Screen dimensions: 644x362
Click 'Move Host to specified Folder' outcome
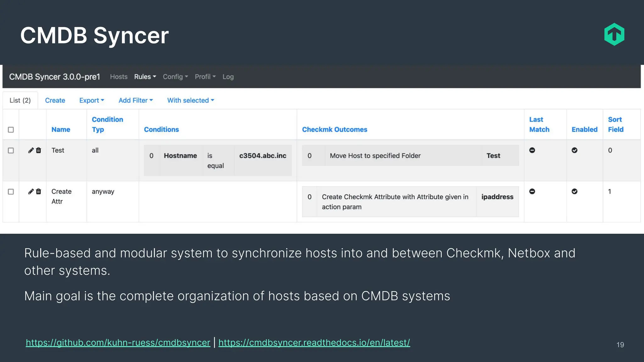[375, 156]
